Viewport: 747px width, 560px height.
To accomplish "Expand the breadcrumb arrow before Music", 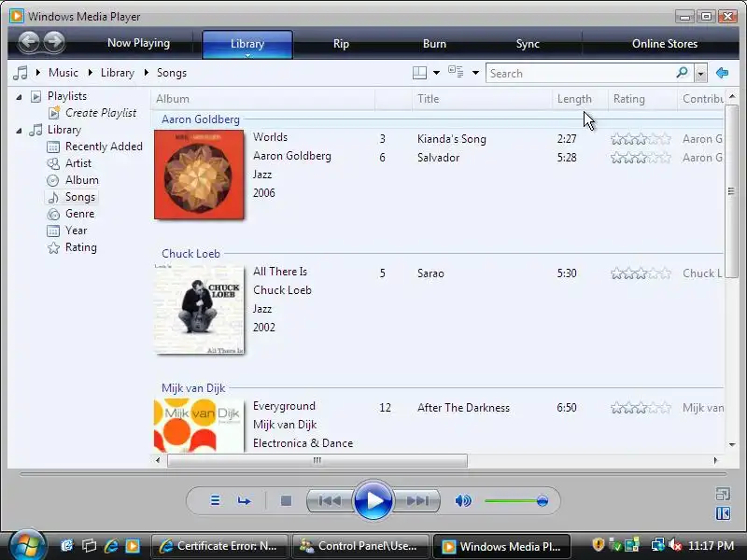I will click(x=38, y=73).
